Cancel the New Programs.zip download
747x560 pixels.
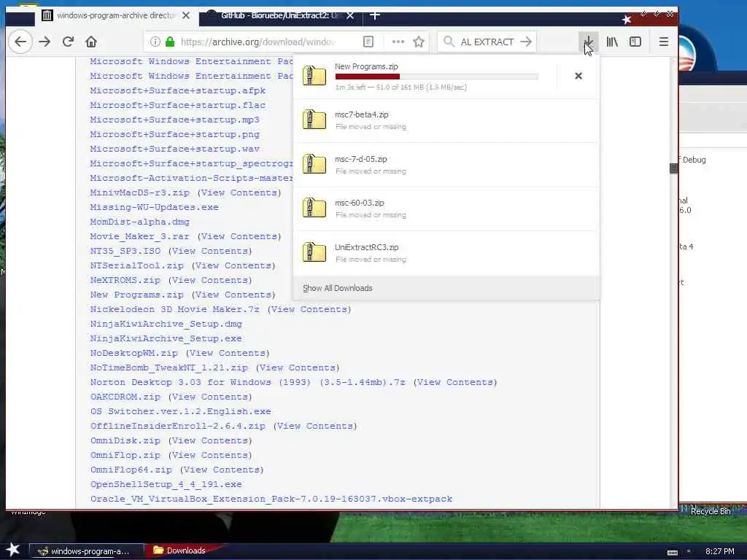[x=578, y=76]
